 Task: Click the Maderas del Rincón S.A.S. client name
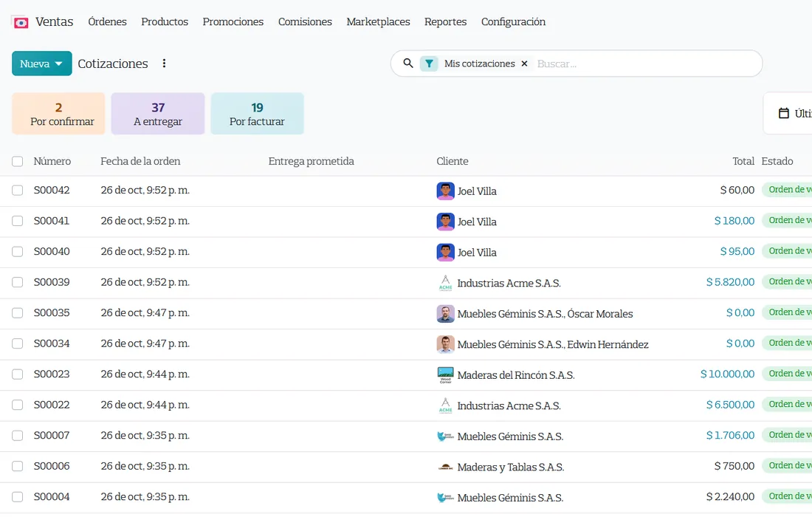click(x=516, y=374)
